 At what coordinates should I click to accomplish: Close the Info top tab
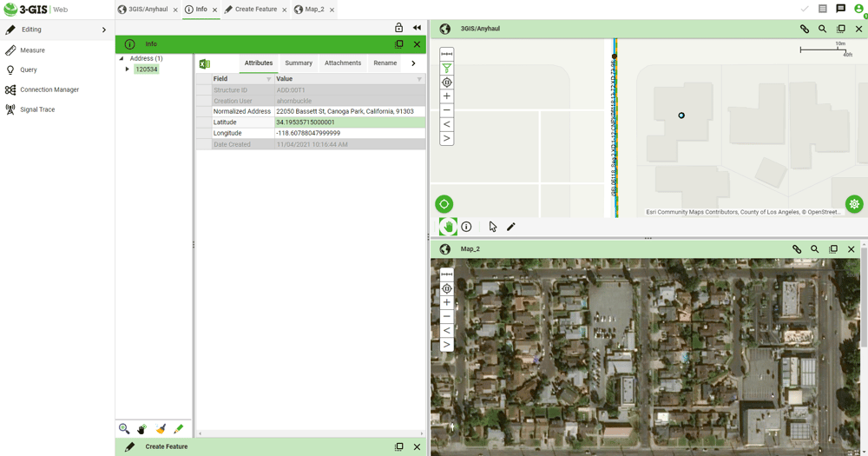pos(214,10)
